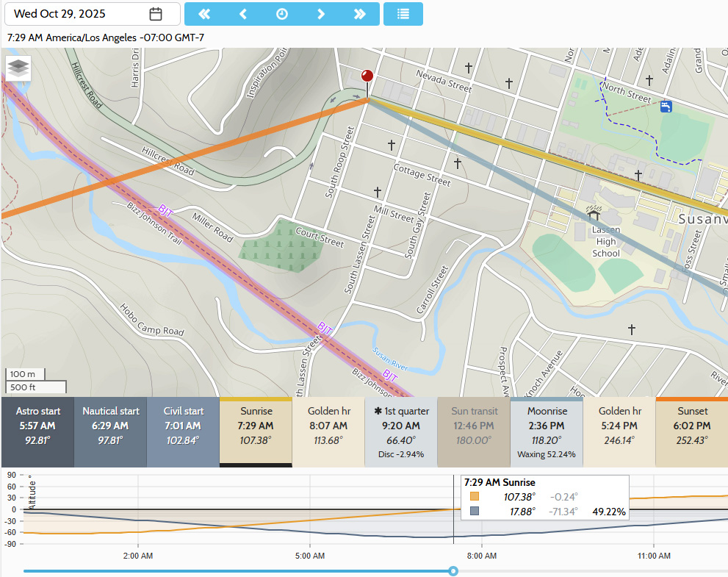Image resolution: width=728 pixels, height=577 pixels.
Task: Select the Civil start 7:01 AM event
Action: 183,432
